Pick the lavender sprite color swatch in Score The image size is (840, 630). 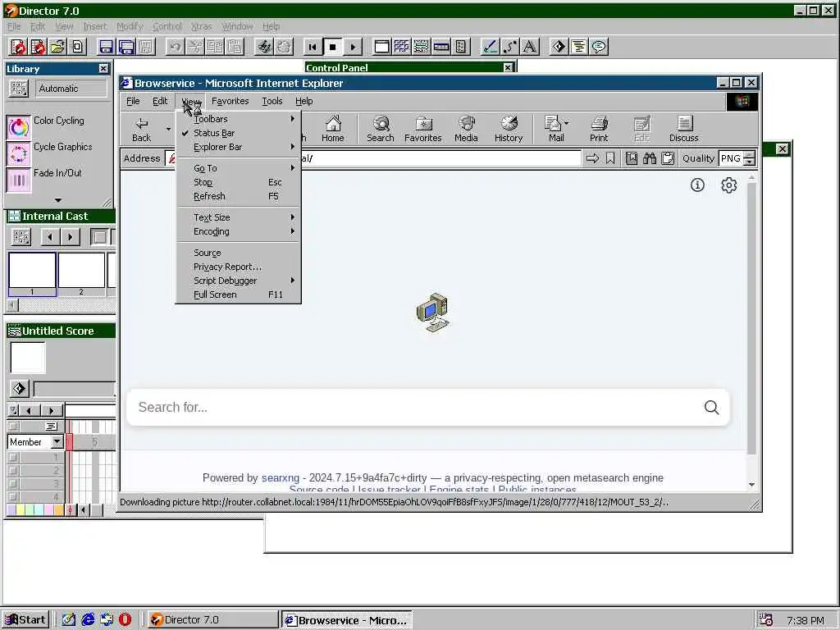(x=11, y=510)
